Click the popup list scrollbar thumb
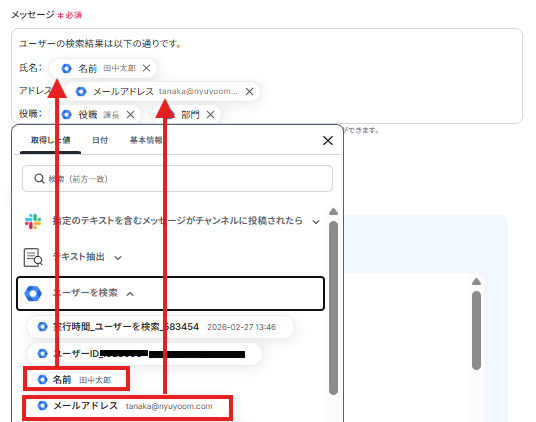Viewport: 536px width, 422px height. (333, 308)
